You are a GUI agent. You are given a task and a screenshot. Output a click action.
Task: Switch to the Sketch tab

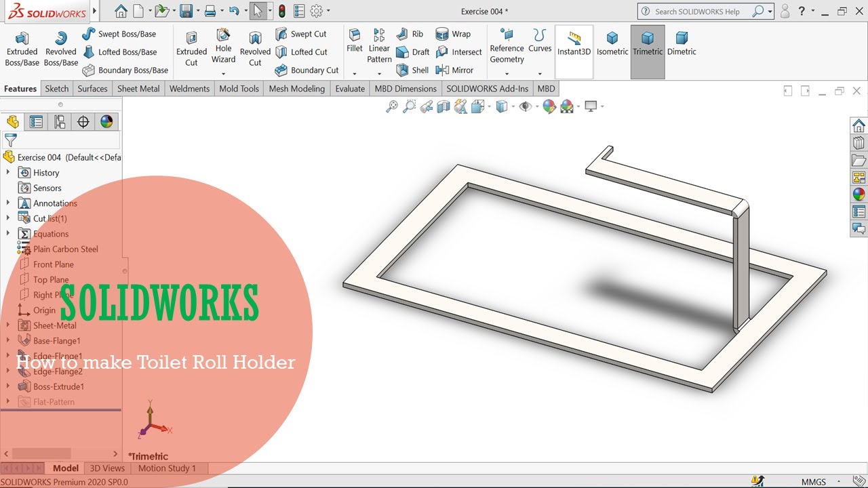57,89
